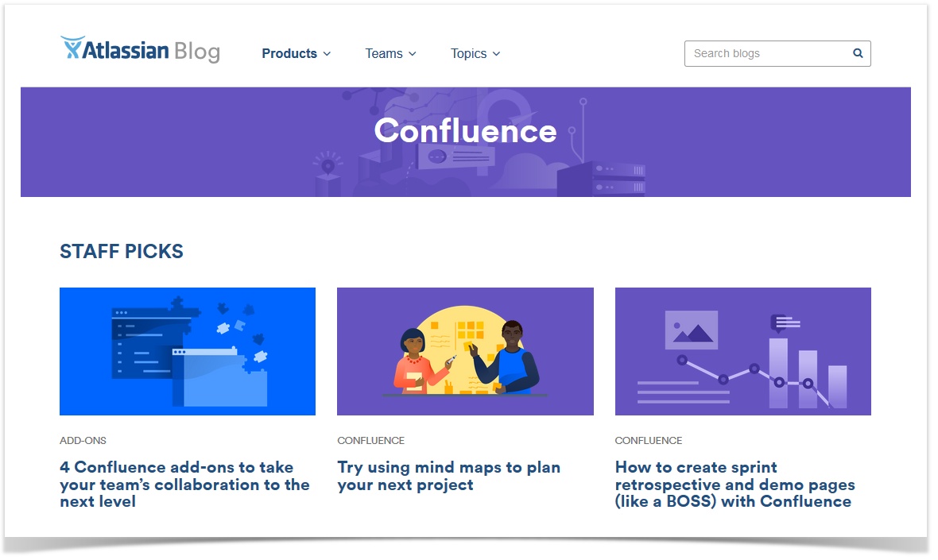Expand the chevron next to Topics

coord(497,54)
